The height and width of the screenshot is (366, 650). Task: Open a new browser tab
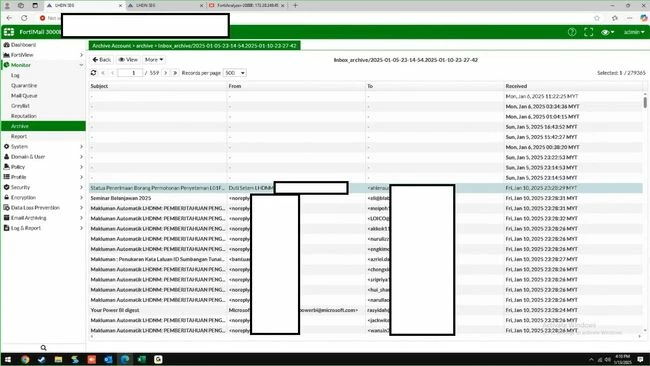pos(296,5)
